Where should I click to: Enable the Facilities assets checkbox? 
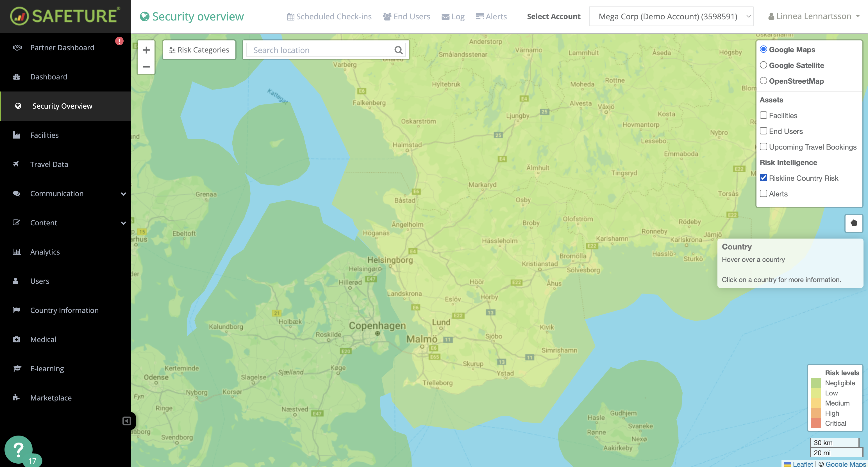[764, 115]
